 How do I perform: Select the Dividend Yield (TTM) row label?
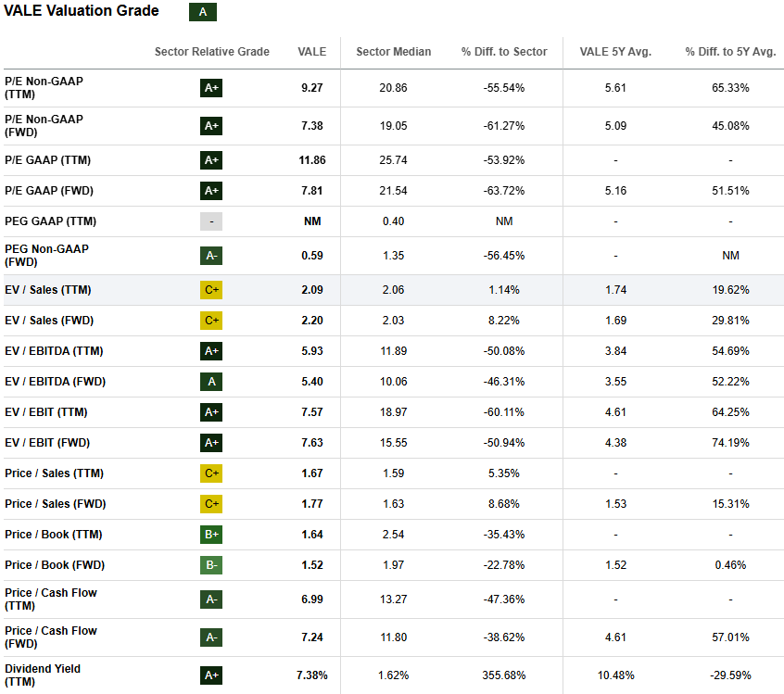coord(43,675)
